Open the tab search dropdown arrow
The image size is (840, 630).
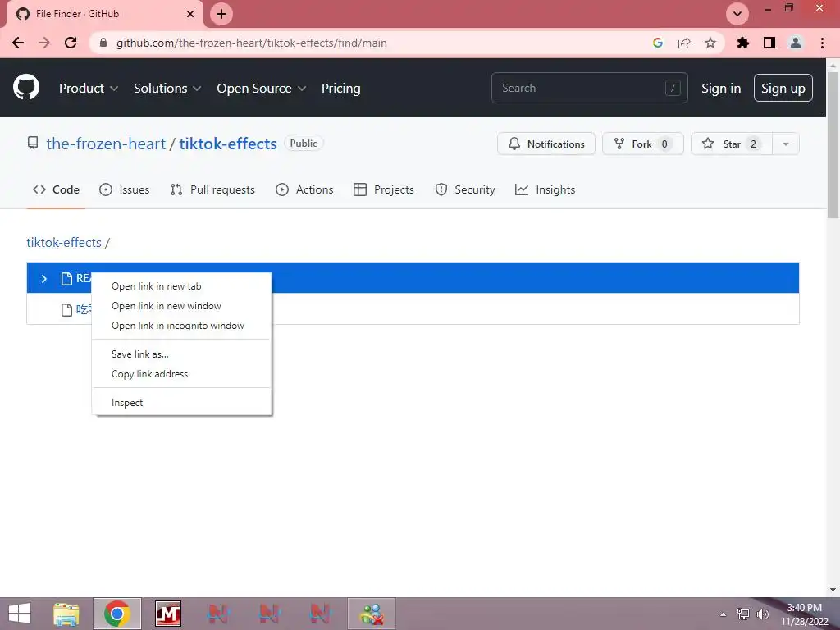tap(737, 14)
